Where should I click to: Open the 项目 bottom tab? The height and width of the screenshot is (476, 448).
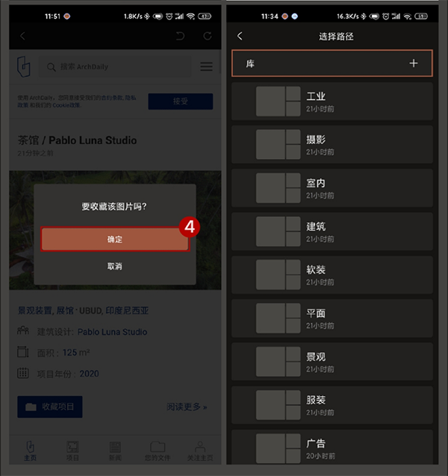click(72, 451)
